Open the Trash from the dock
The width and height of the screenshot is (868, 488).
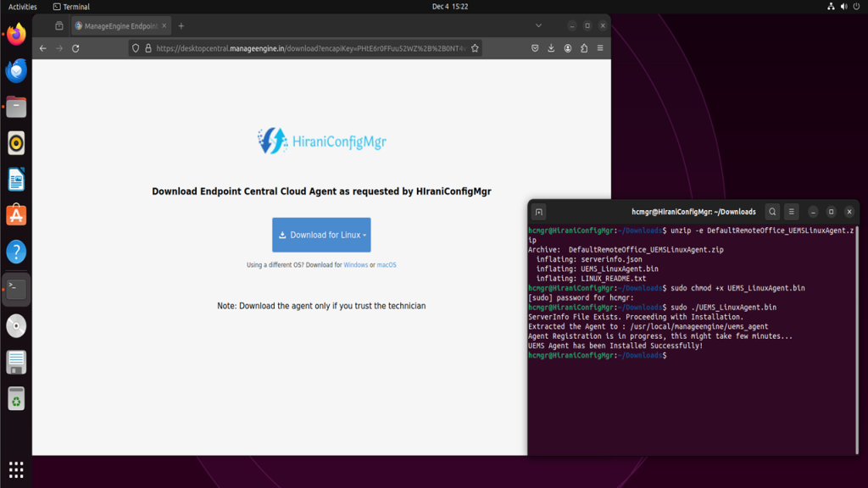[x=16, y=398]
